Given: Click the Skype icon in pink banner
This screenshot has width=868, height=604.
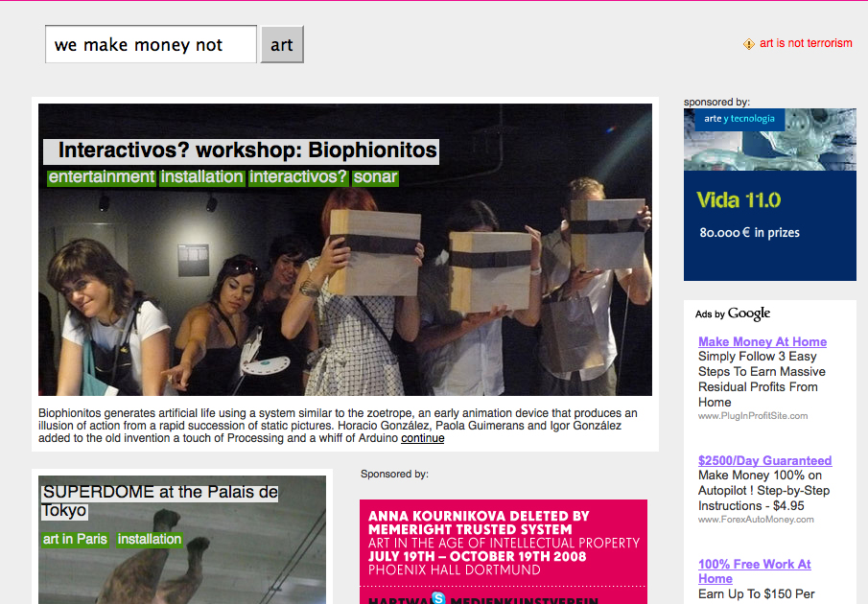Looking at the screenshot, I should pos(438,597).
